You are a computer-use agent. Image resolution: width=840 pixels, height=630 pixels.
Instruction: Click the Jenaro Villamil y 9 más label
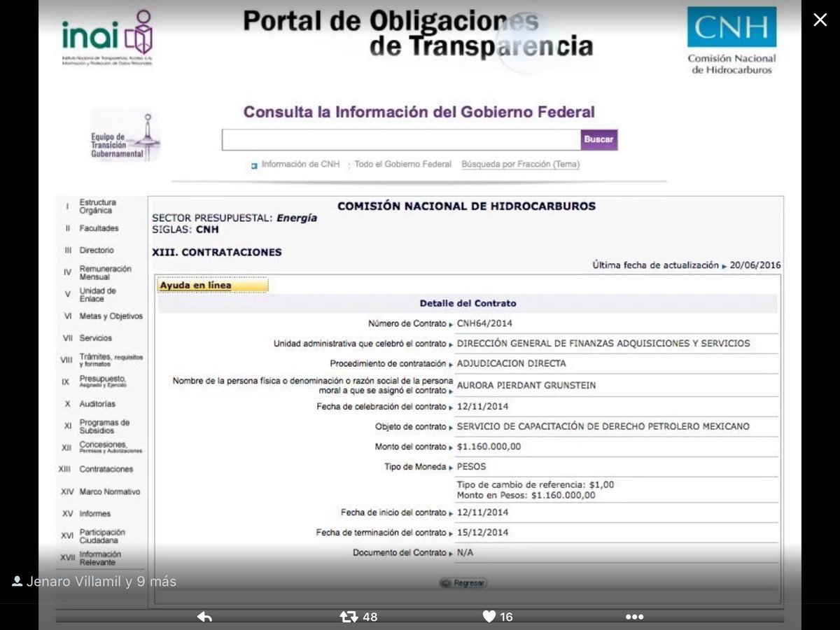101,582
